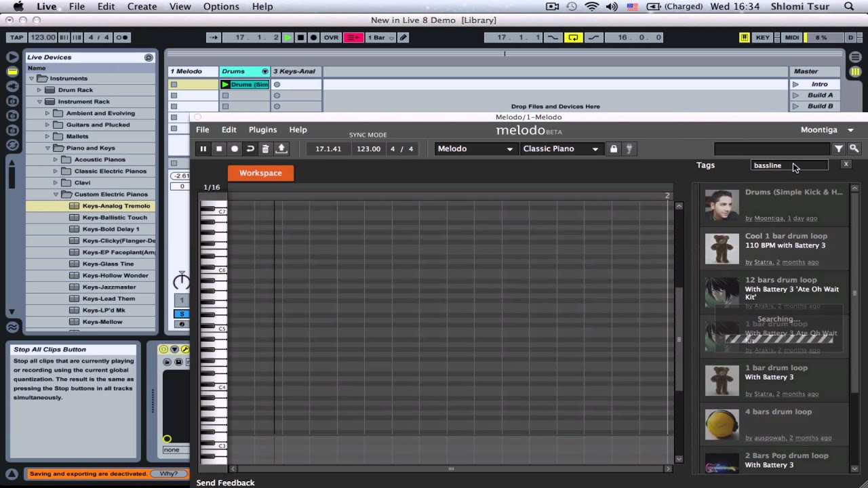Toggle the yellow Loop switch
The height and width of the screenshot is (488, 868).
pos(573,37)
